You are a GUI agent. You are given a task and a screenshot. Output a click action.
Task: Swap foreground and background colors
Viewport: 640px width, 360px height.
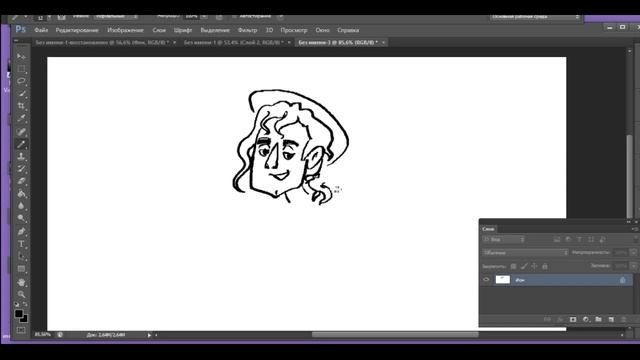[x=25, y=304]
